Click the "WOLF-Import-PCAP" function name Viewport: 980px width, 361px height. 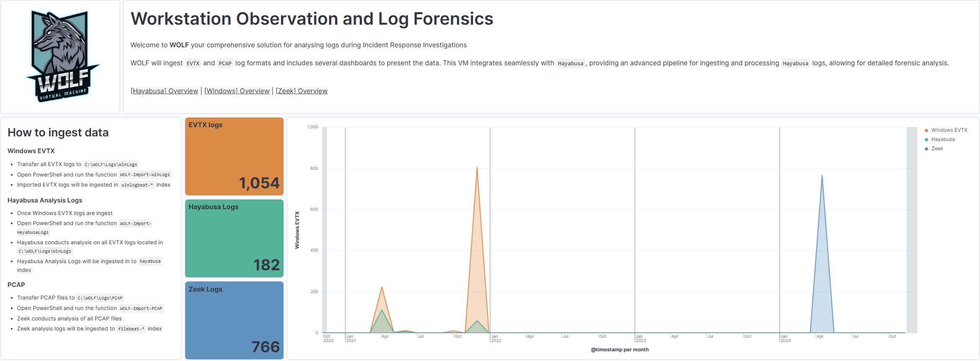(141, 308)
